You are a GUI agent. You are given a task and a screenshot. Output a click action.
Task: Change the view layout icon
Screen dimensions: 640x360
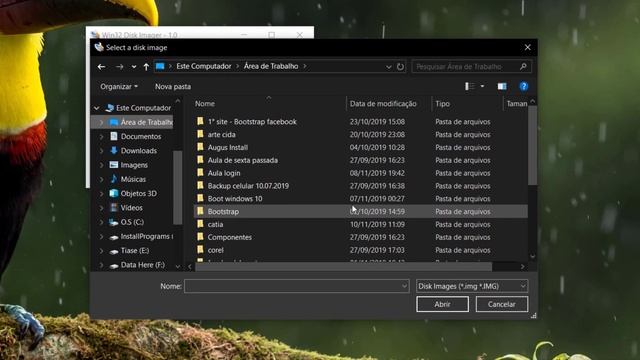tap(470, 86)
